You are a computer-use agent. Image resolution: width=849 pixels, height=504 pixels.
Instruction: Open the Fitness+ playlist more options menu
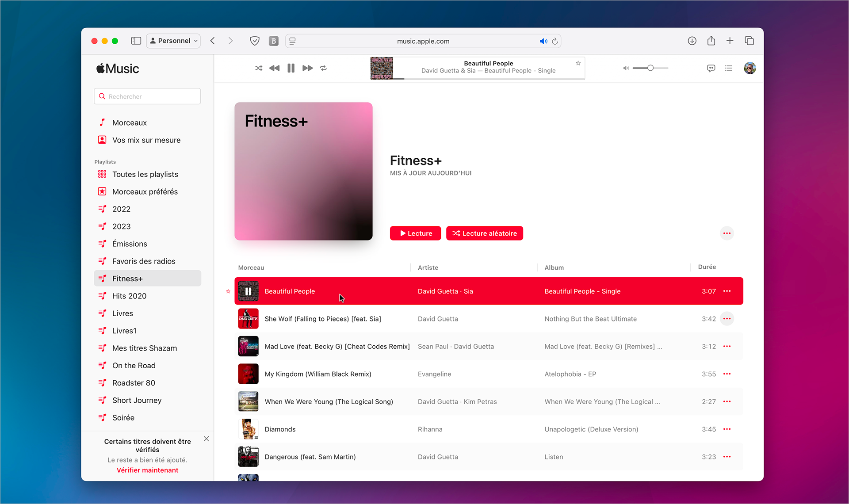727,233
